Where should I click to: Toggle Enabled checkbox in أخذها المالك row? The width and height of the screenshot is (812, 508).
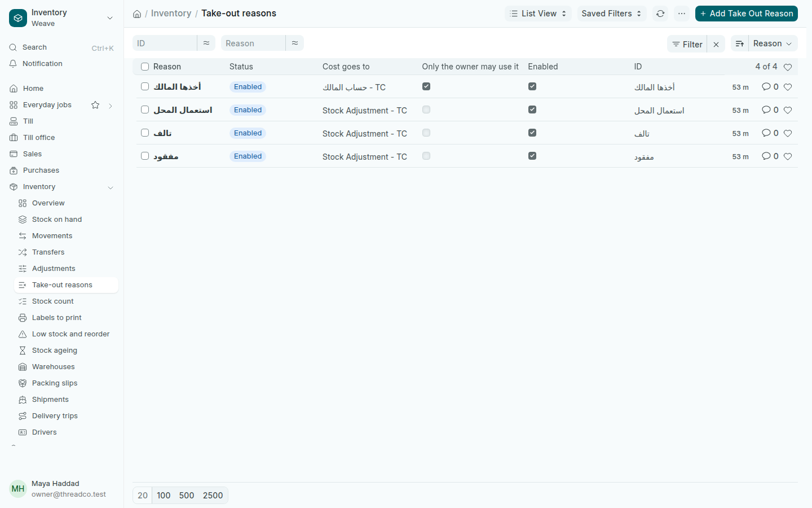point(532,86)
